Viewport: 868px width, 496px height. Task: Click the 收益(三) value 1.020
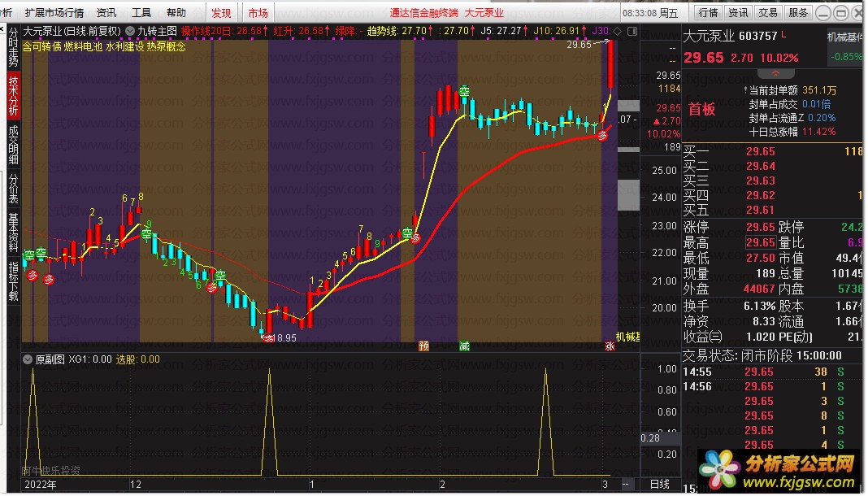pos(761,337)
